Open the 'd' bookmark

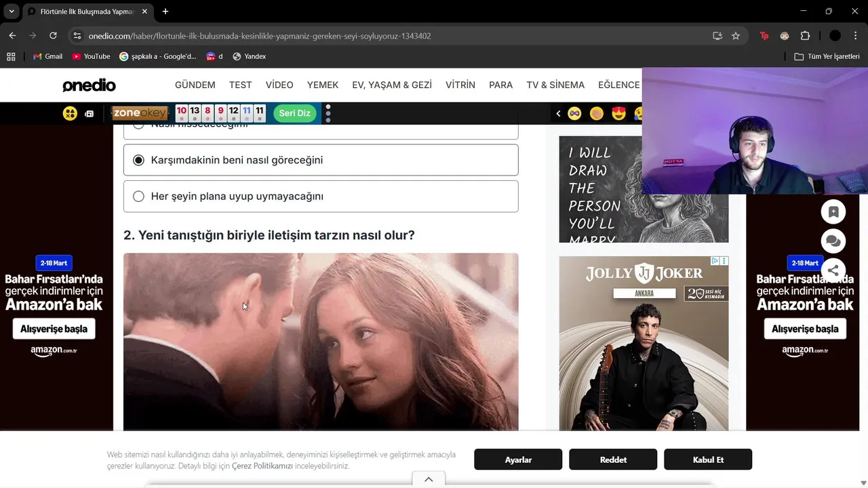click(214, 56)
